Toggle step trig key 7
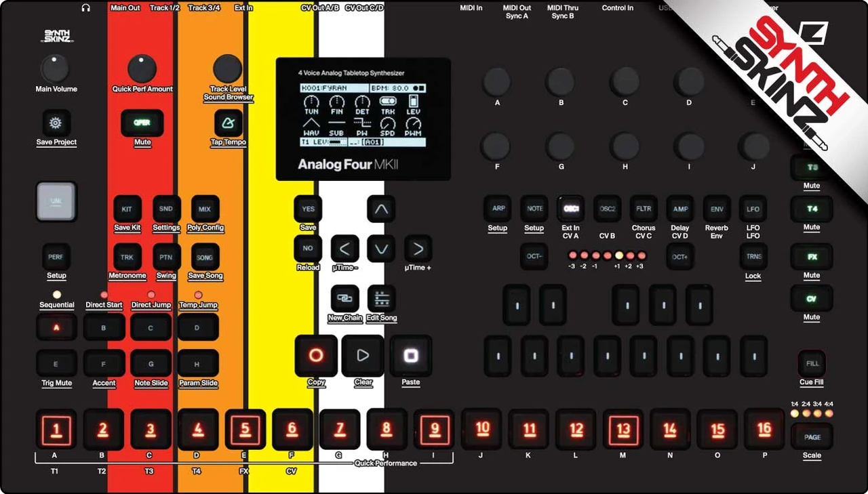 click(340, 429)
